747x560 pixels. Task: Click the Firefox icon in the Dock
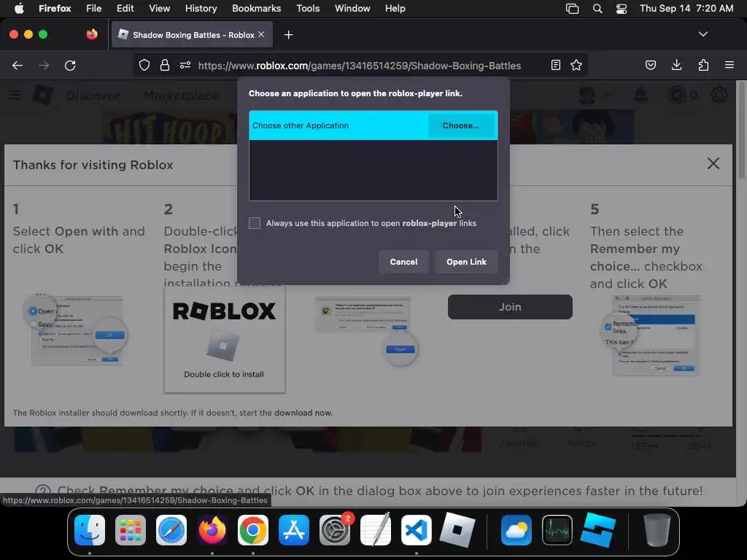coord(212,530)
